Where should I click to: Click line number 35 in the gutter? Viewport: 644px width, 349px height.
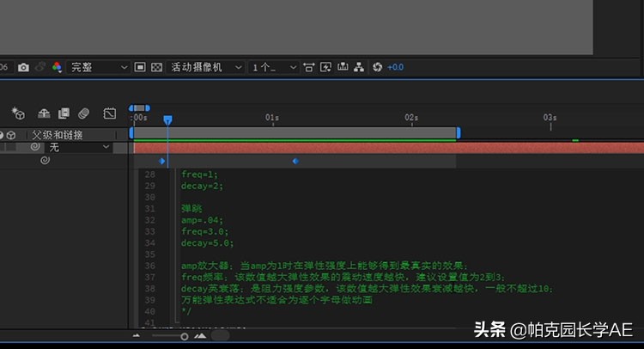tap(150, 254)
